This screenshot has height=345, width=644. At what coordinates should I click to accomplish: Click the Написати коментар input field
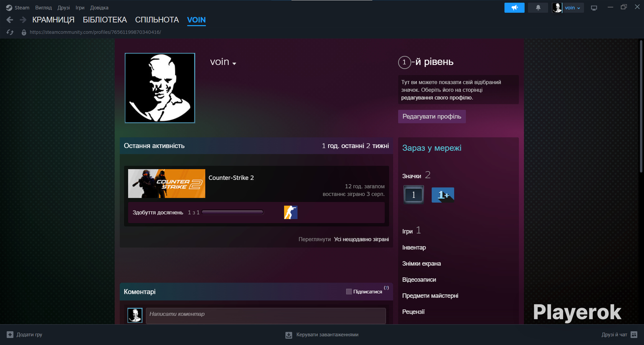266,316
